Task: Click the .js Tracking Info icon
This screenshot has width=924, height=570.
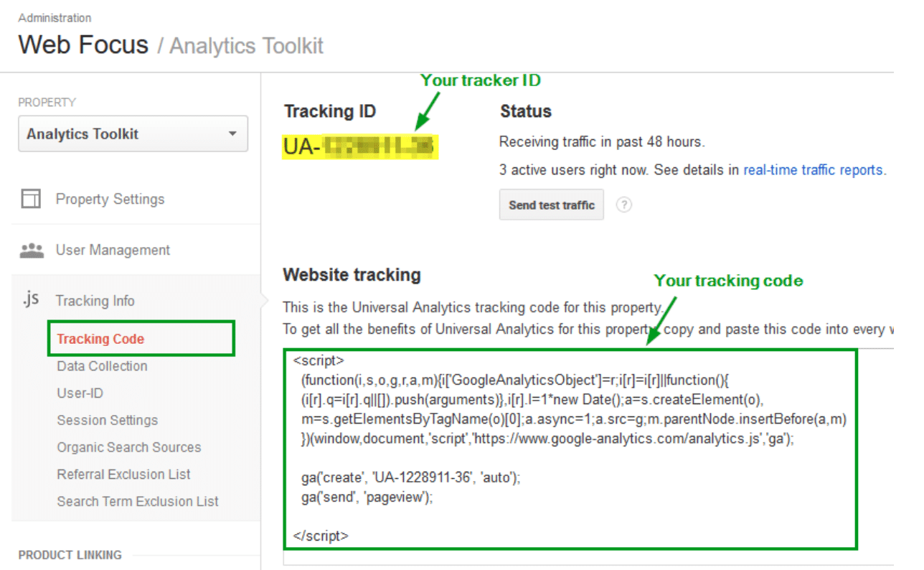Action: (x=30, y=300)
